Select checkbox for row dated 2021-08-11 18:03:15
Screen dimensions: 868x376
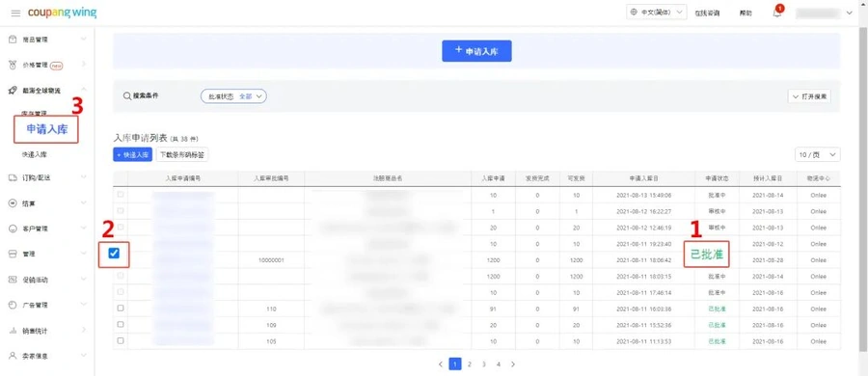tap(121, 276)
